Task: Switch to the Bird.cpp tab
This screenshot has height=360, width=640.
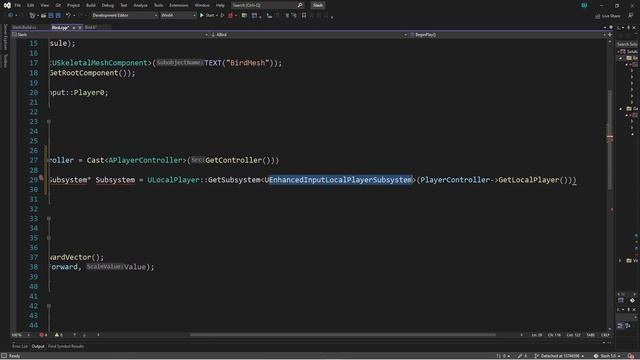Action: [x=60, y=27]
